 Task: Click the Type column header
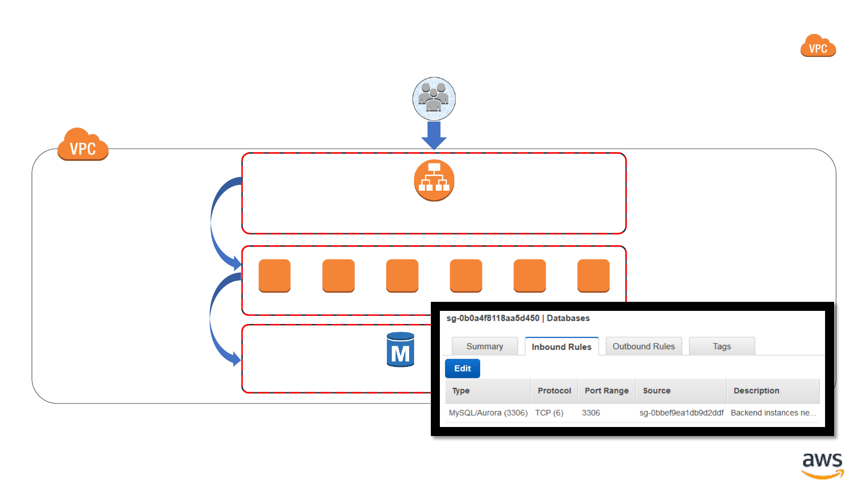(488, 391)
